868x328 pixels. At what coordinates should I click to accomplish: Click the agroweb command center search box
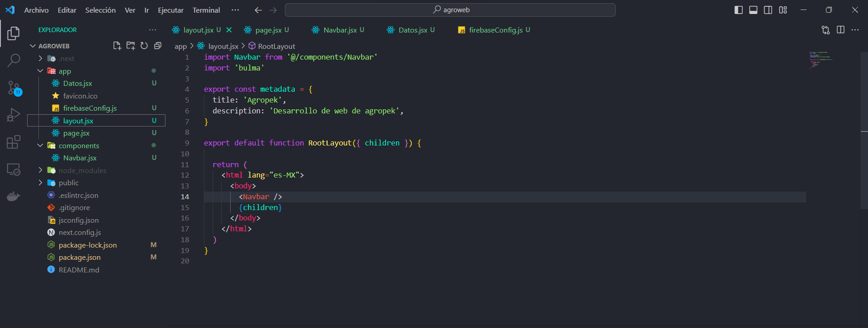point(450,10)
